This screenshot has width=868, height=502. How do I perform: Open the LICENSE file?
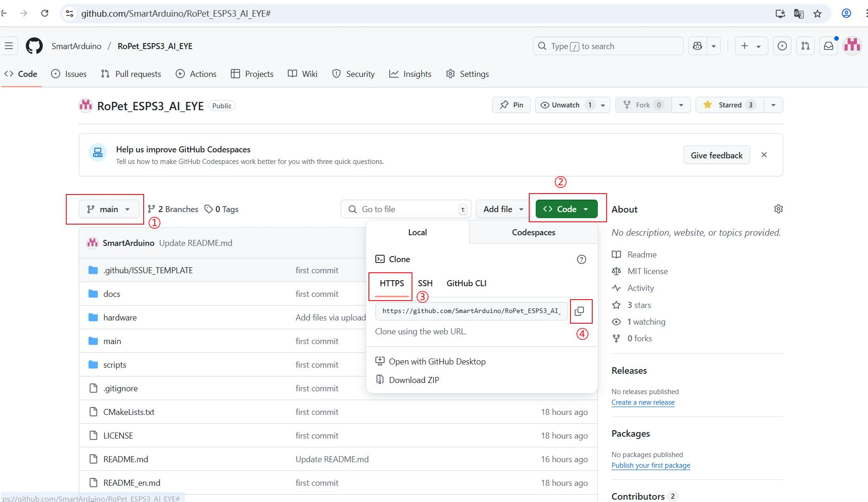[x=118, y=435]
